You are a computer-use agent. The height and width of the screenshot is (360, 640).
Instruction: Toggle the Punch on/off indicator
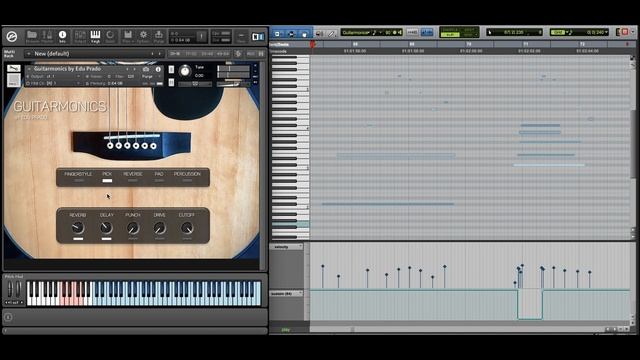133,239
